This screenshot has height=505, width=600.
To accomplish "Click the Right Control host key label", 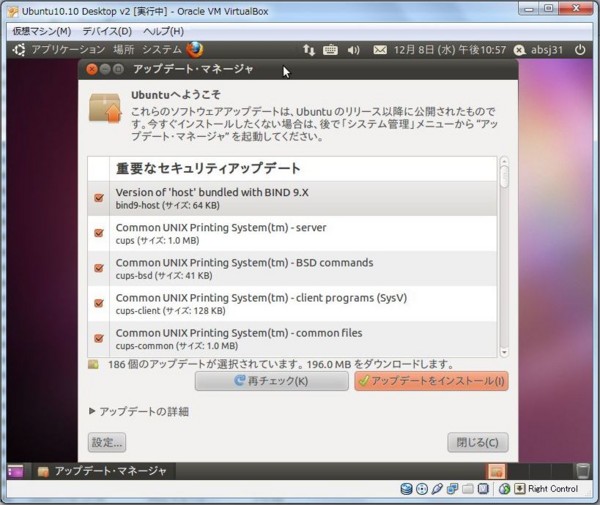I will click(x=553, y=489).
